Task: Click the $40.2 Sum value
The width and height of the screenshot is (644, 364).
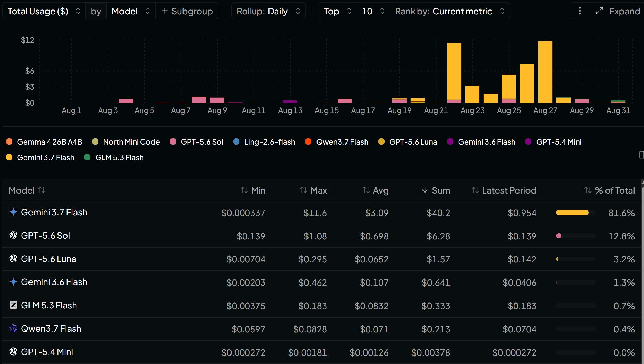Action: pos(438,213)
